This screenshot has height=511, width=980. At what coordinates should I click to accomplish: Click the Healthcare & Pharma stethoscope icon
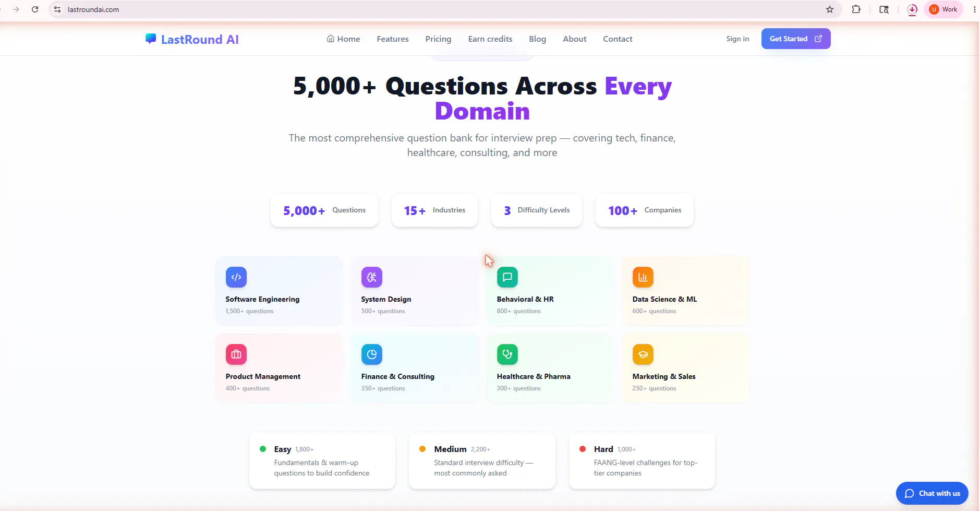pyautogui.click(x=507, y=354)
